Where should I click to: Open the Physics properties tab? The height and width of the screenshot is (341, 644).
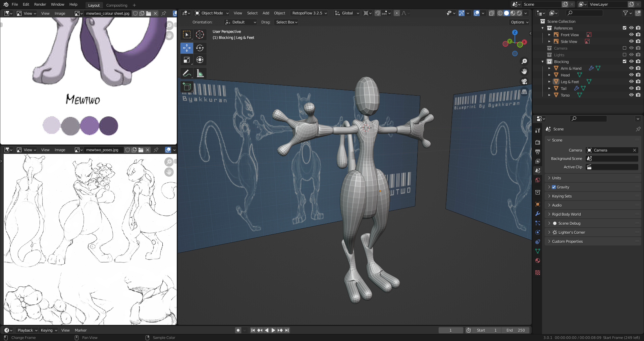538,232
